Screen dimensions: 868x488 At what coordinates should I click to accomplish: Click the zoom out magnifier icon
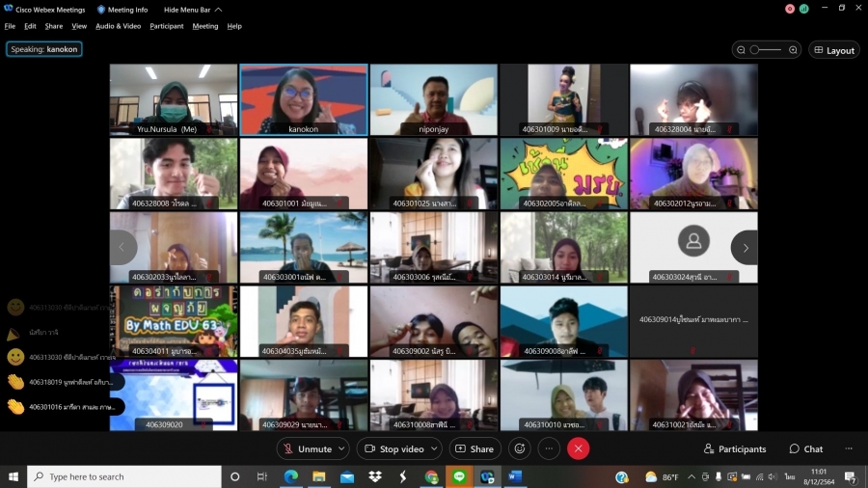coord(741,50)
